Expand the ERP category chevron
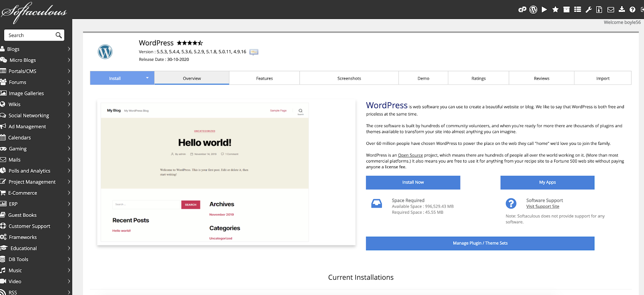Viewport: 644px width, 295px height. coord(69,204)
